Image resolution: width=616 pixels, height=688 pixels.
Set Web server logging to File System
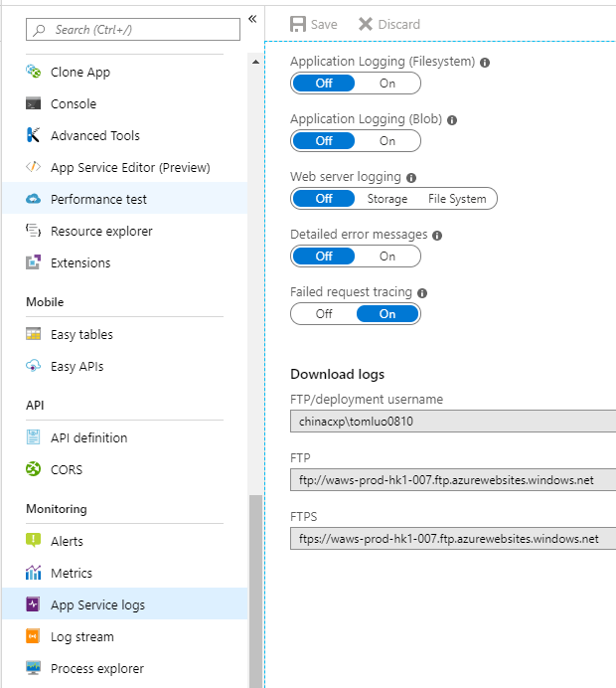click(457, 199)
